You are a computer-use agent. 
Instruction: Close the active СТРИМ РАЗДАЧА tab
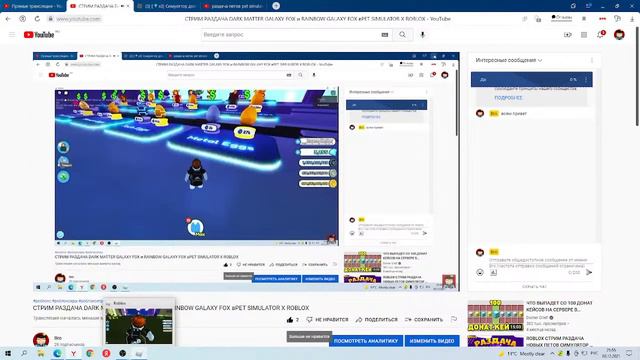pyautogui.click(x=128, y=6)
